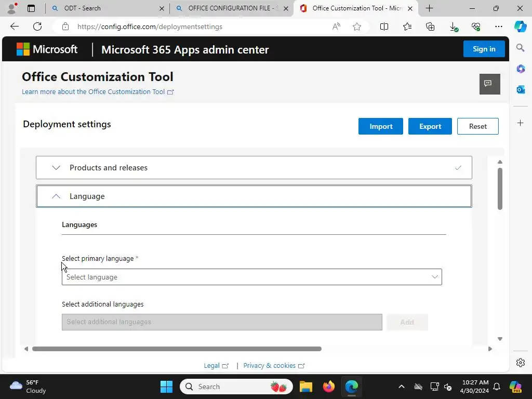Open notifications bell icon
532x399 pixels.
pyautogui.click(x=497, y=387)
